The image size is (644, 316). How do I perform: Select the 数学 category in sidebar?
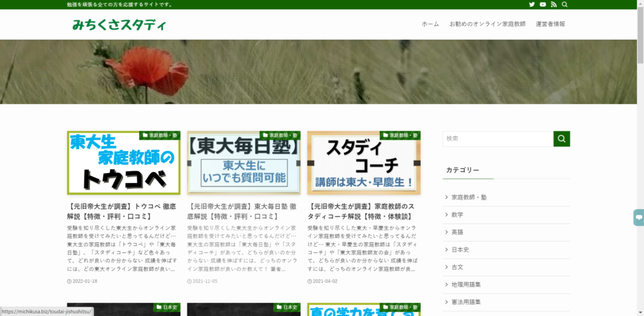[457, 215]
